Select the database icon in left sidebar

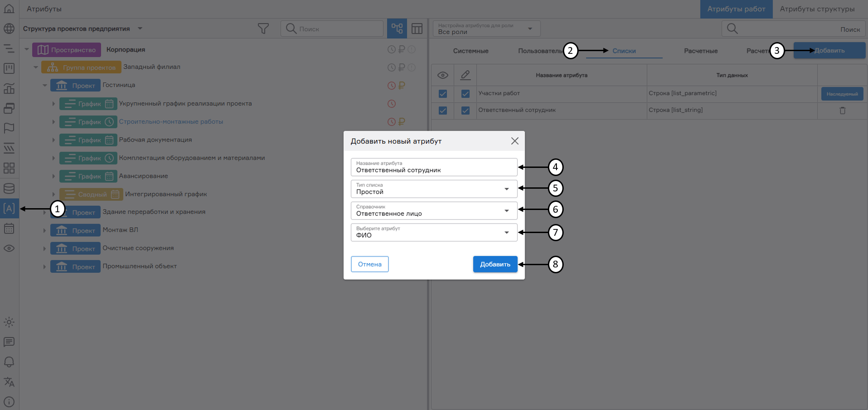9,188
